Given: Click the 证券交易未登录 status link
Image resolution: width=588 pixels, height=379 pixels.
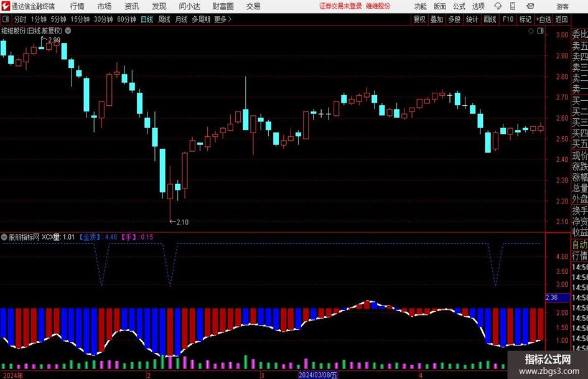Looking at the screenshot, I should pos(340,6).
